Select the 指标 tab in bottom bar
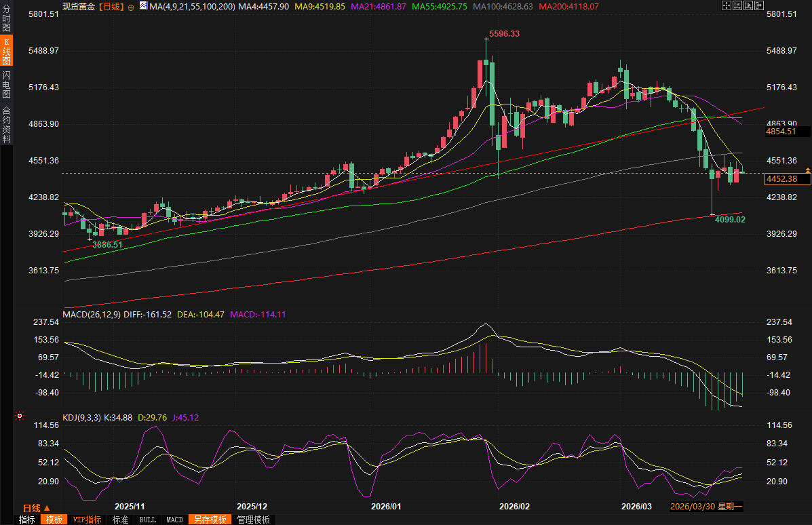812x525 pixels. (x=27, y=520)
